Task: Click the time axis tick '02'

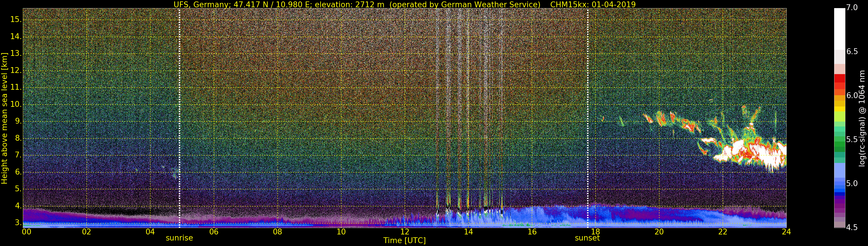Action: point(87,232)
